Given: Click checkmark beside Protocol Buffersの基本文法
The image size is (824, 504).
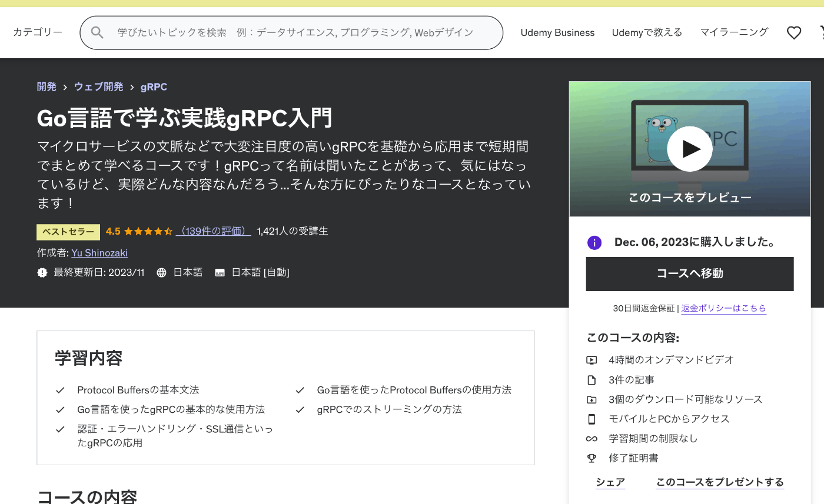Looking at the screenshot, I should tap(60, 390).
